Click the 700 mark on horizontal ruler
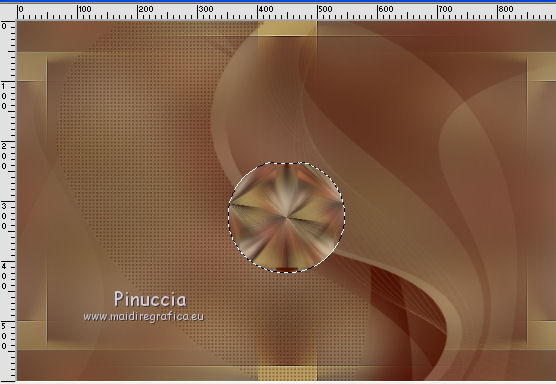This screenshot has height=384, width=556. pyautogui.click(x=445, y=9)
